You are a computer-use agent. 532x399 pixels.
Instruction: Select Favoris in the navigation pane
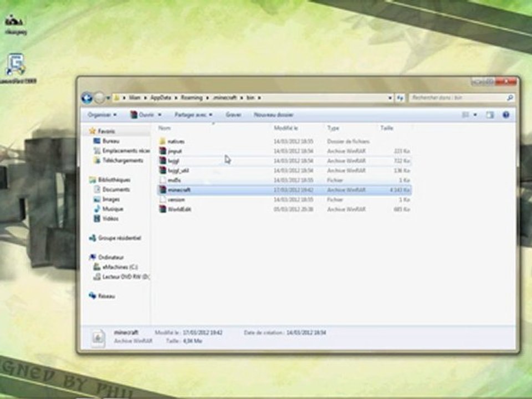pos(106,131)
